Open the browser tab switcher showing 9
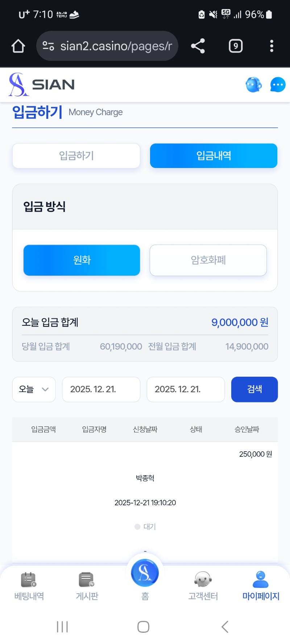The height and width of the screenshot is (644, 290). click(x=236, y=46)
